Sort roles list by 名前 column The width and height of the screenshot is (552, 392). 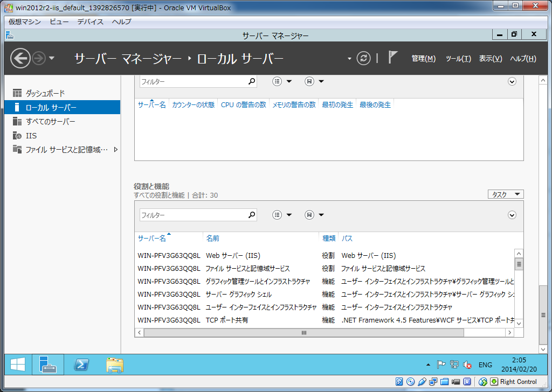[212, 239]
